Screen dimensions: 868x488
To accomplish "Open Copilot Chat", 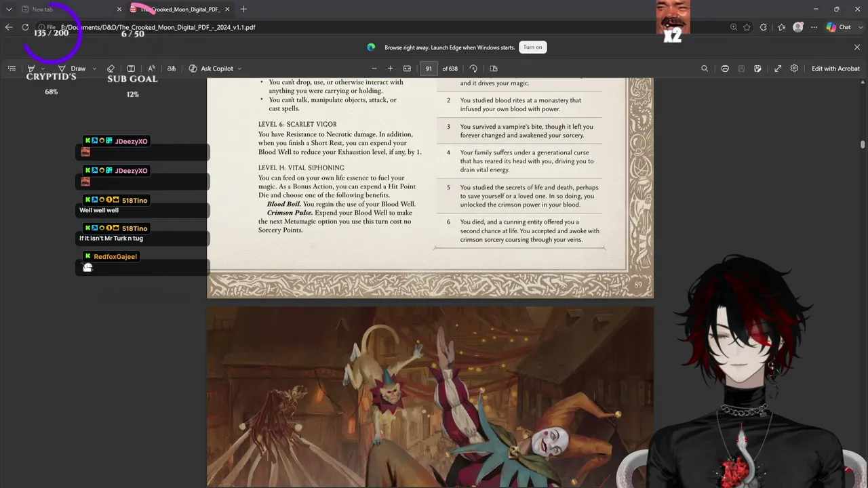I will tap(839, 27).
